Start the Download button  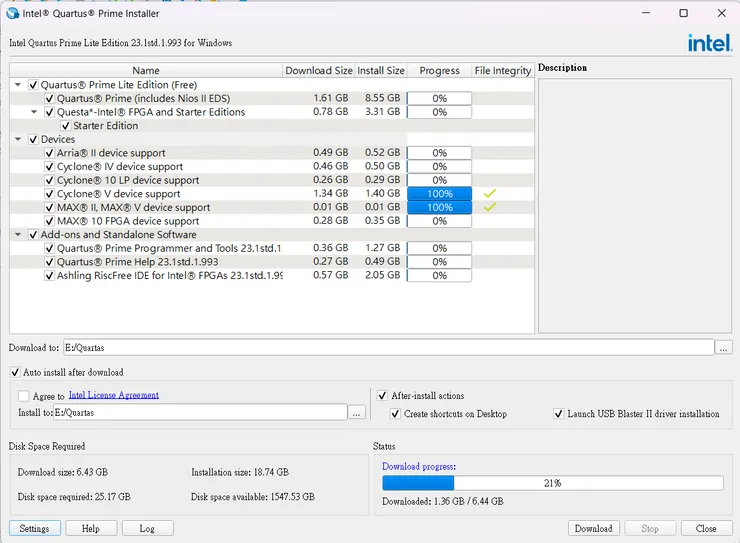594,528
